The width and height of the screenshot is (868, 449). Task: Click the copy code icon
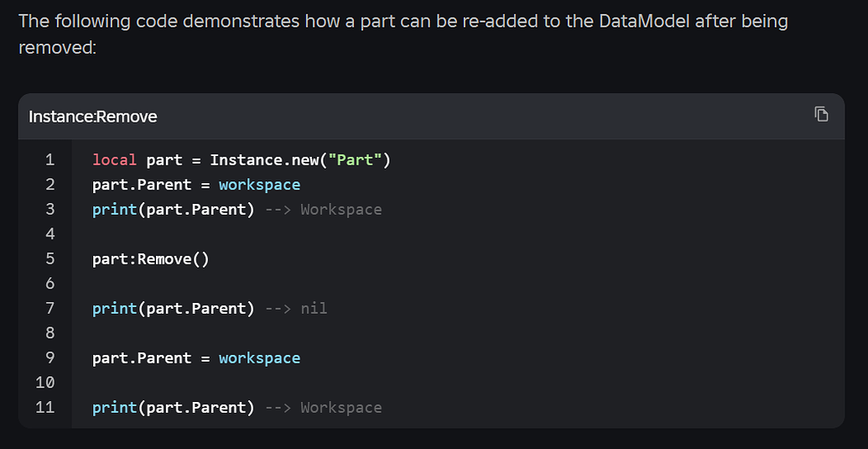pyautogui.click(x=822, y=114)
